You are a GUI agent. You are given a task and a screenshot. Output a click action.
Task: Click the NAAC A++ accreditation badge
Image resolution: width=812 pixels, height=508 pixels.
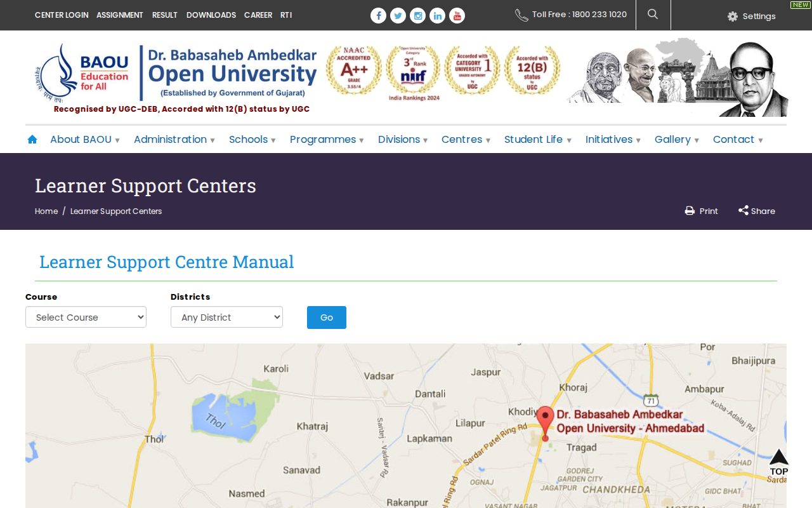coord(354,70)
